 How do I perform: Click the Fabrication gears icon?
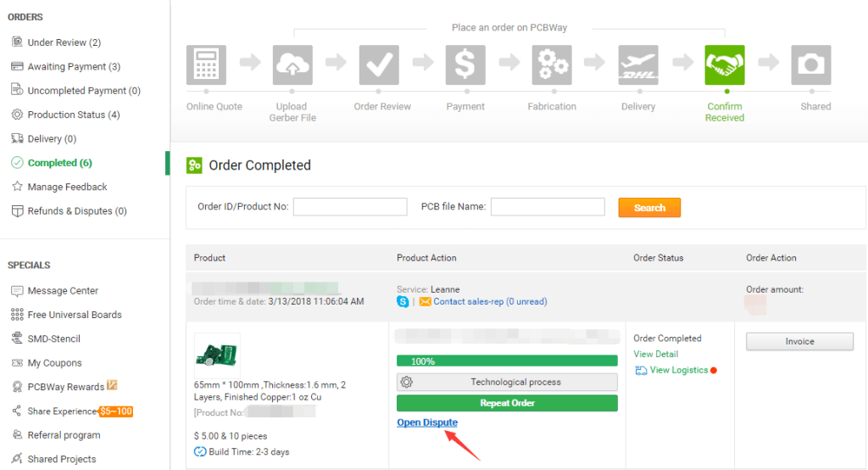pos(552,65)
